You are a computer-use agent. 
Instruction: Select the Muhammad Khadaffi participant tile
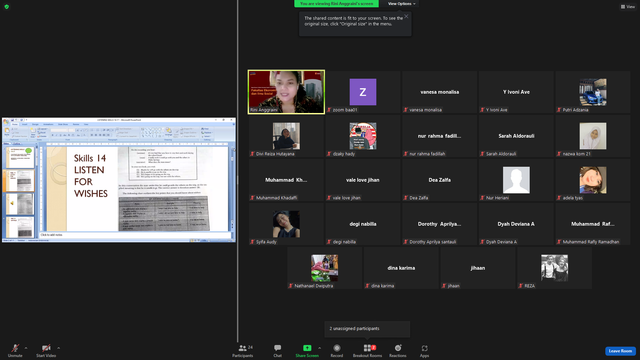286,180
